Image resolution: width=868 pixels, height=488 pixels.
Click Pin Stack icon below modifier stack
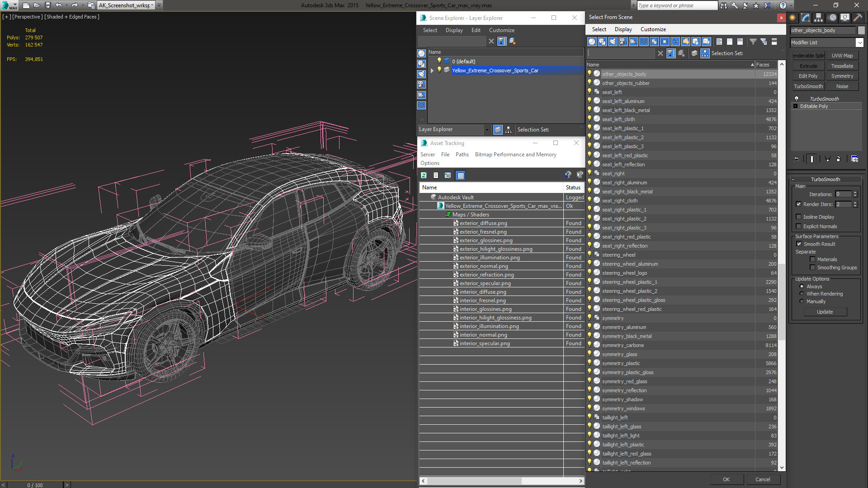[796, 159]
